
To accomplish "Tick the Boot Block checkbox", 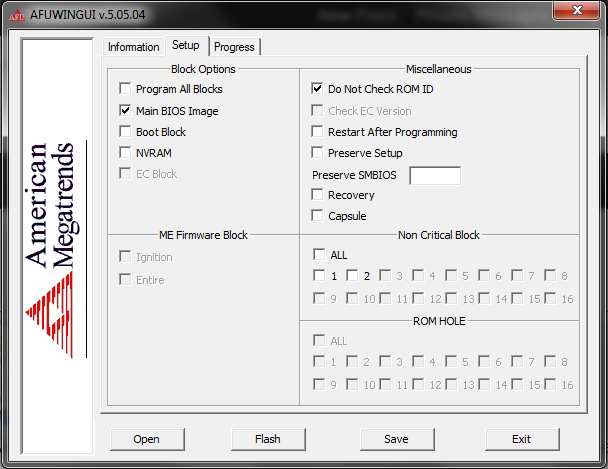I will 125,131.
